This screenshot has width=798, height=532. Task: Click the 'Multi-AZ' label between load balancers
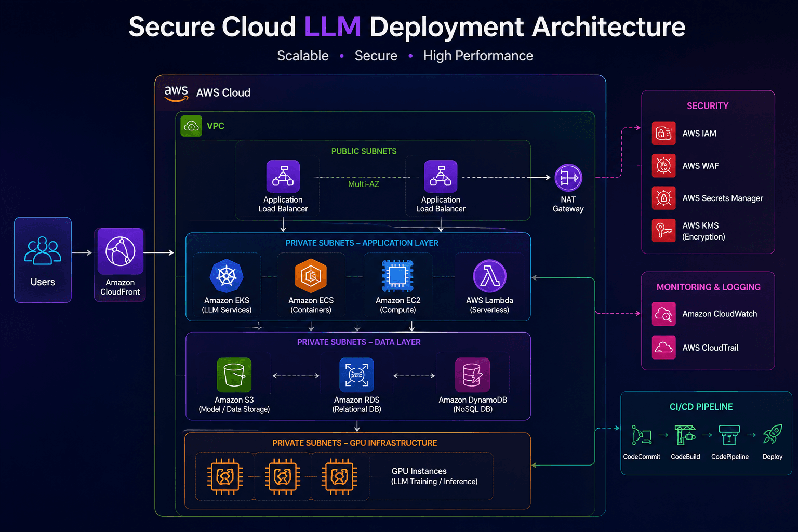point(364,184)
